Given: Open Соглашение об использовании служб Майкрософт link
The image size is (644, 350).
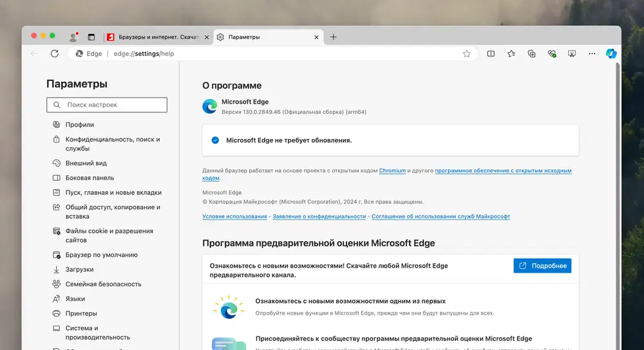Looking at the screenshot, I should pos(440,217).
